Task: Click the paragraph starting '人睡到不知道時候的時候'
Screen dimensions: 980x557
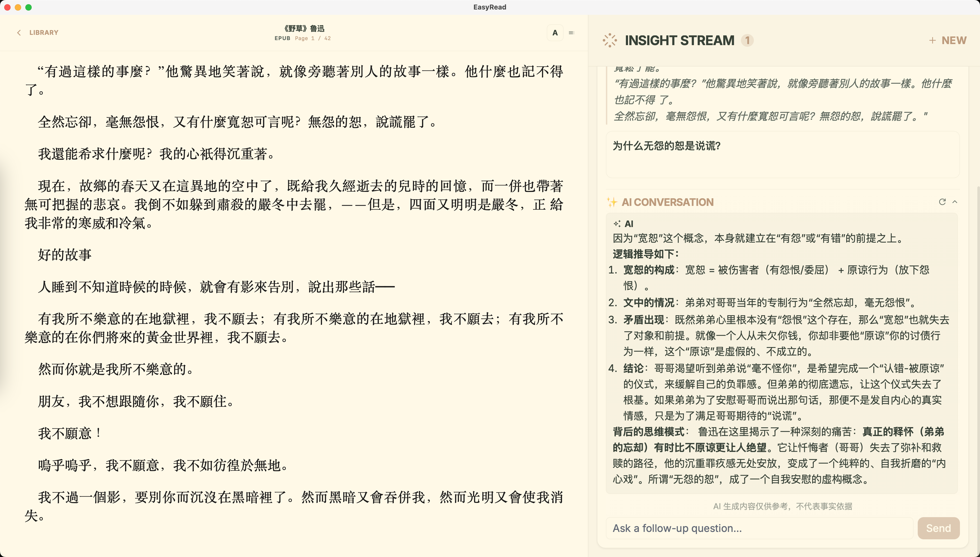Action: pos(216,286)
